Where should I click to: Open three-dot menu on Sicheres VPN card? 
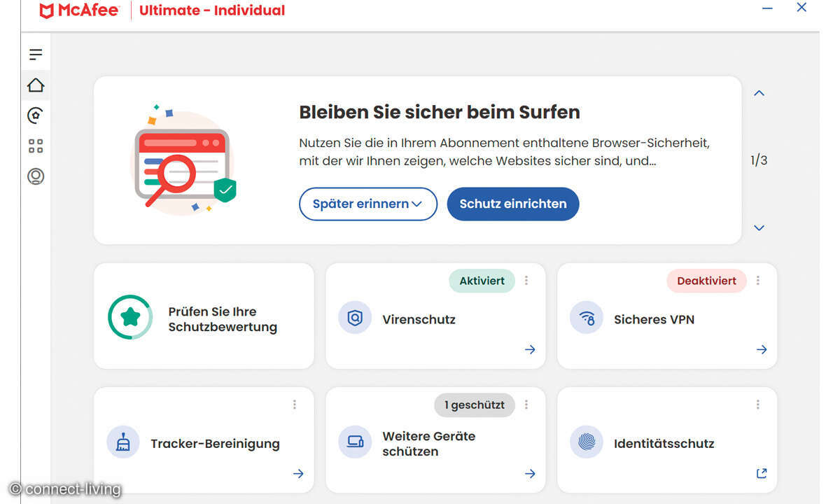click(x=758, y=281)
